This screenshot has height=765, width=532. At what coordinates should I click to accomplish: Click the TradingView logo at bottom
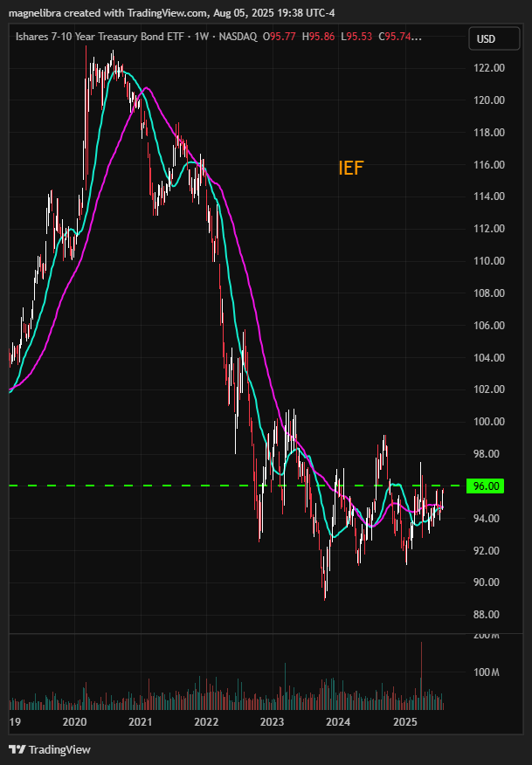(x=50, y=749)
